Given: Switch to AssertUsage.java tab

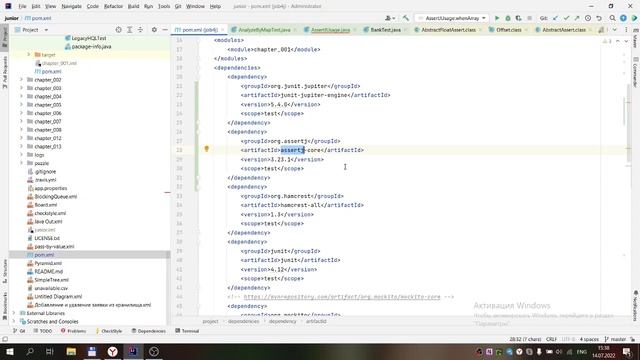Looking at the screenshot, I should (330, 30).
